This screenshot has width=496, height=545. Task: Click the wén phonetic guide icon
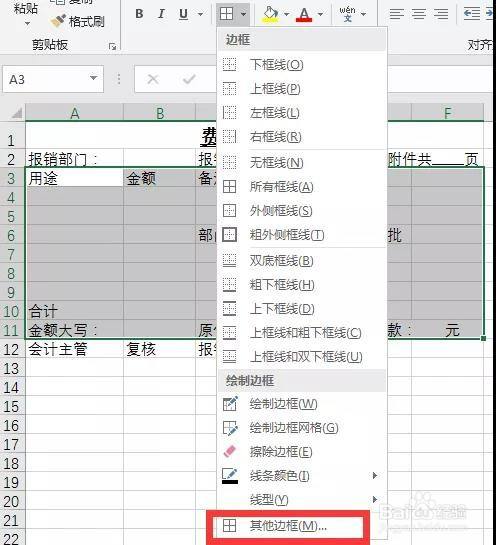[348, 14]
